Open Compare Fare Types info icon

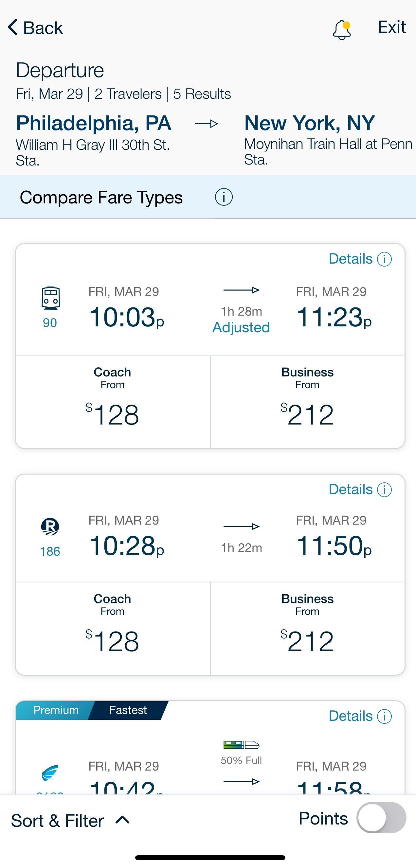click(x=224, y=197)
